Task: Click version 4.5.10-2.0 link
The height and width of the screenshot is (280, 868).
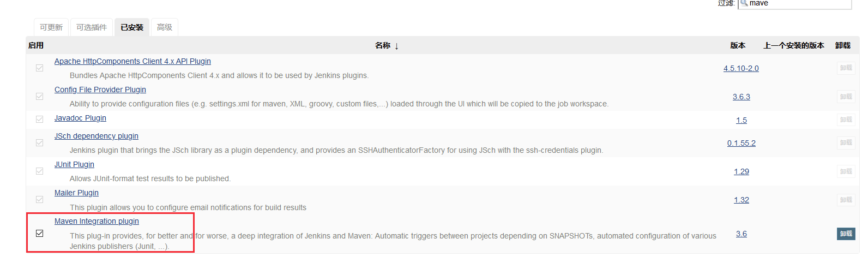Action: 741,68
